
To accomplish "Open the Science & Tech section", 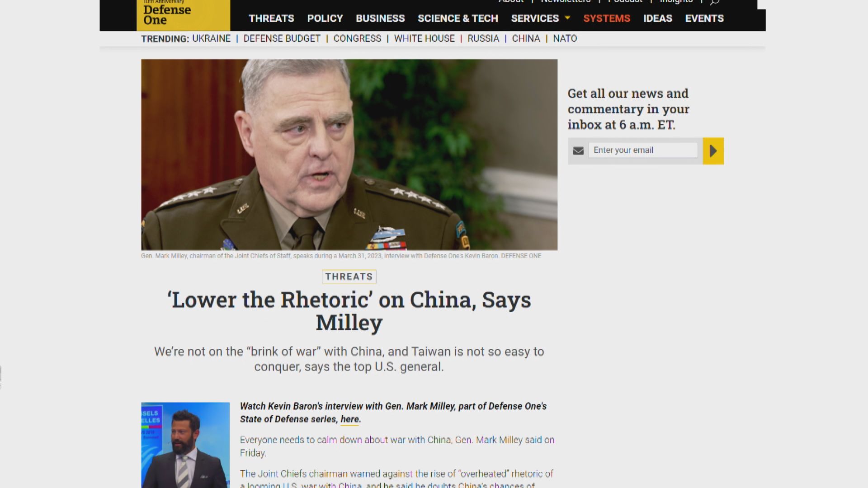I will point(458,19).
